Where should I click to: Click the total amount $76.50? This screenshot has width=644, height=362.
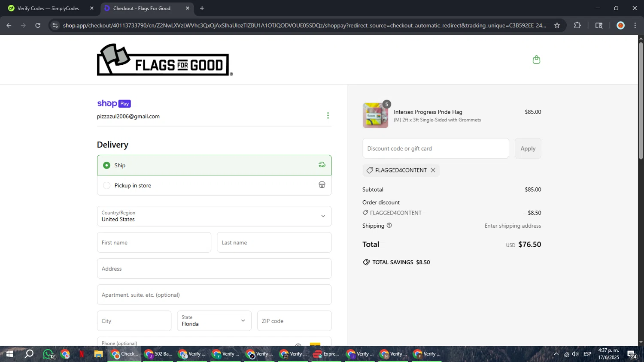coord(530,244)
